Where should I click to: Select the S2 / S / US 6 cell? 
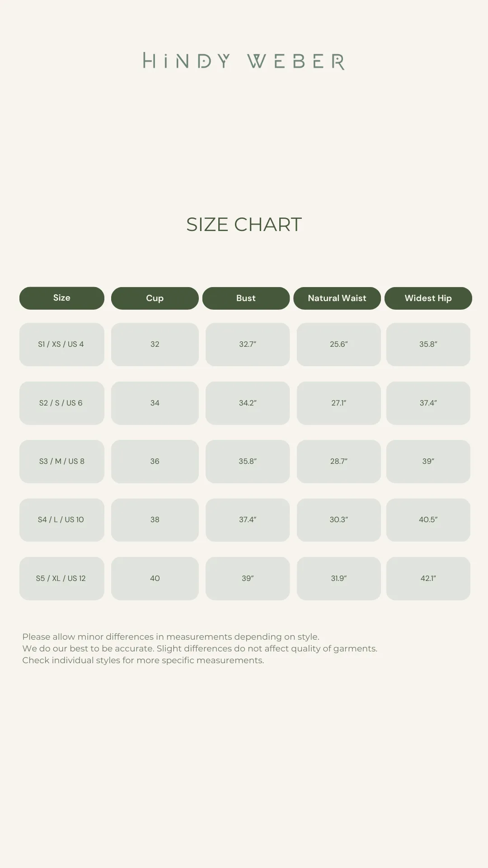tap(62, 403)
